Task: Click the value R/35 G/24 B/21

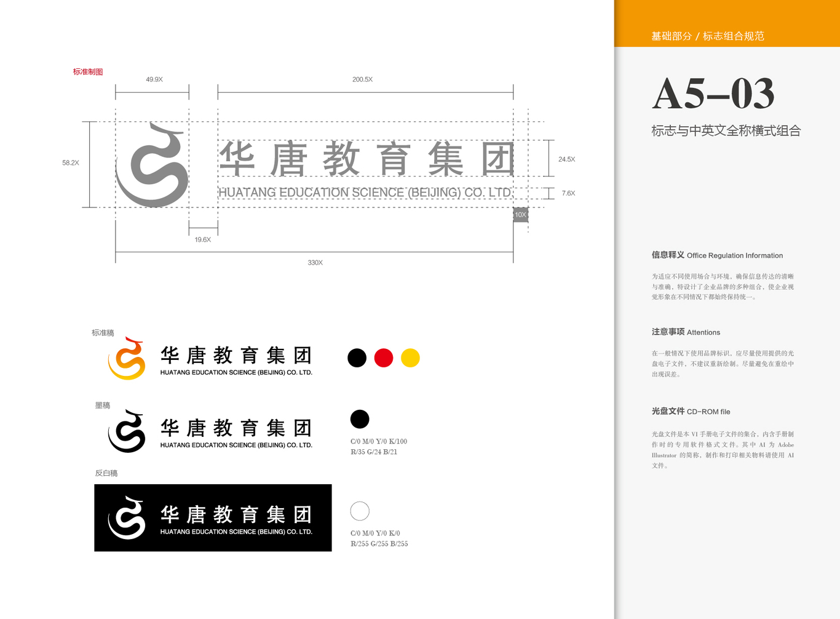Action: [x=374, y=452]
